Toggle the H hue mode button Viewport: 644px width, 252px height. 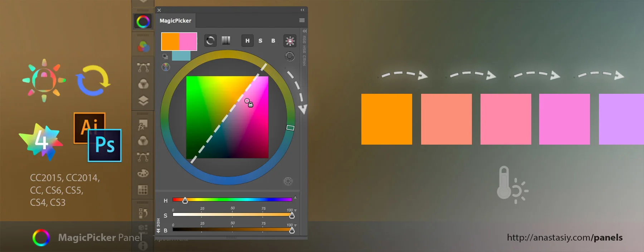coord(247,41)
